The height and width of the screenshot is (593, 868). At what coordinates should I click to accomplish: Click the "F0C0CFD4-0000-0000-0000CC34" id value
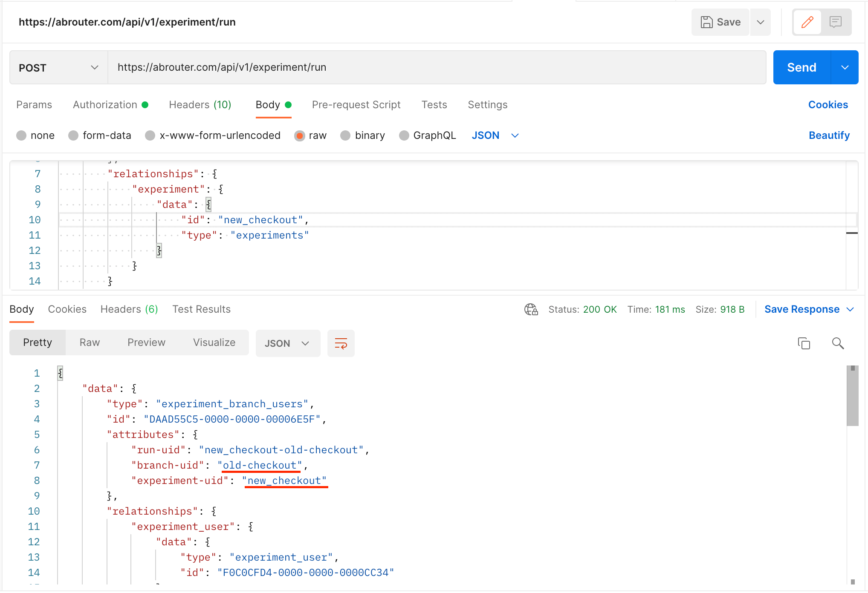306,573
